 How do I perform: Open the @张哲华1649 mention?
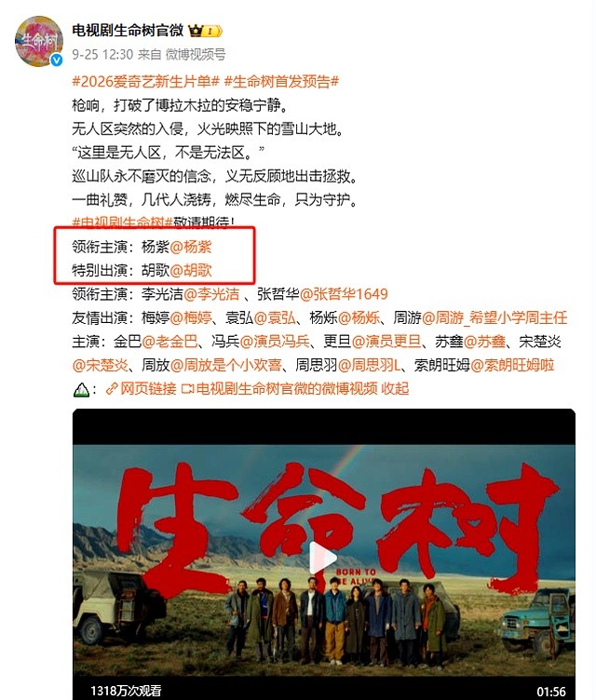pos(344,294)
